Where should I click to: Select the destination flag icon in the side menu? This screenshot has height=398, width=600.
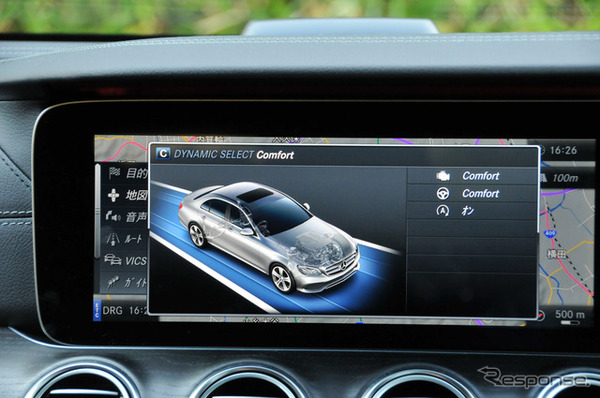tap(114, 173)
